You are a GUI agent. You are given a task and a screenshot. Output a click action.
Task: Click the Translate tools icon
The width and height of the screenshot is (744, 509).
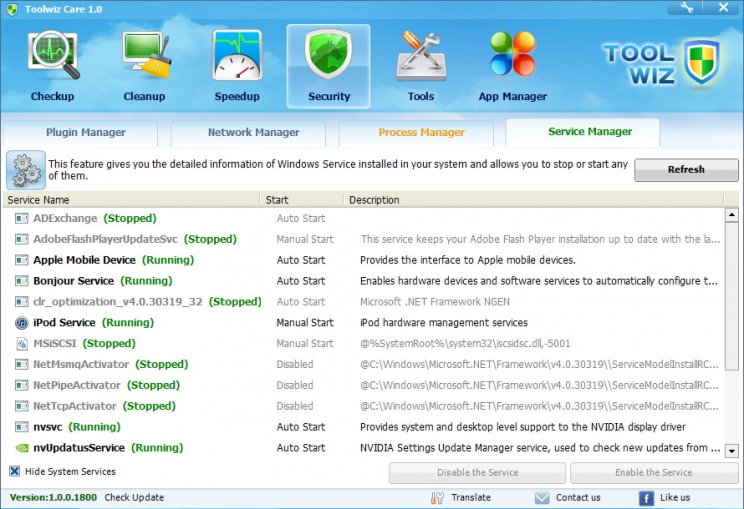[437, 498]
